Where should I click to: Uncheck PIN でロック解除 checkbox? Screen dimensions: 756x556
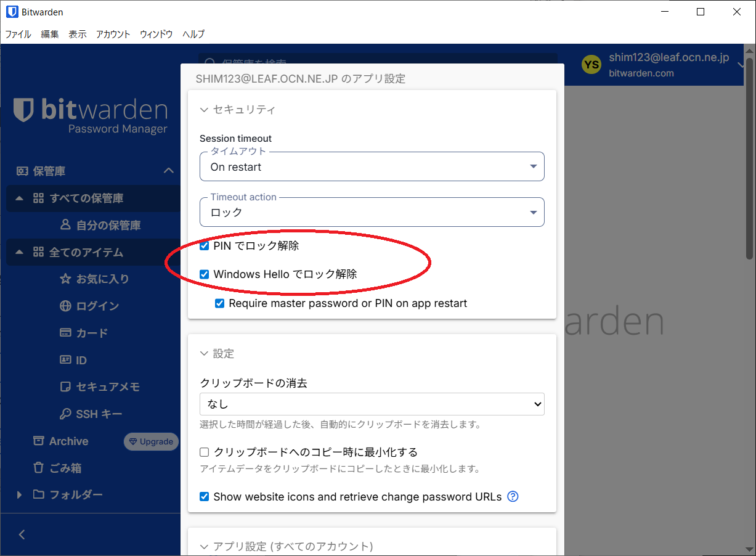click(205, 246)
